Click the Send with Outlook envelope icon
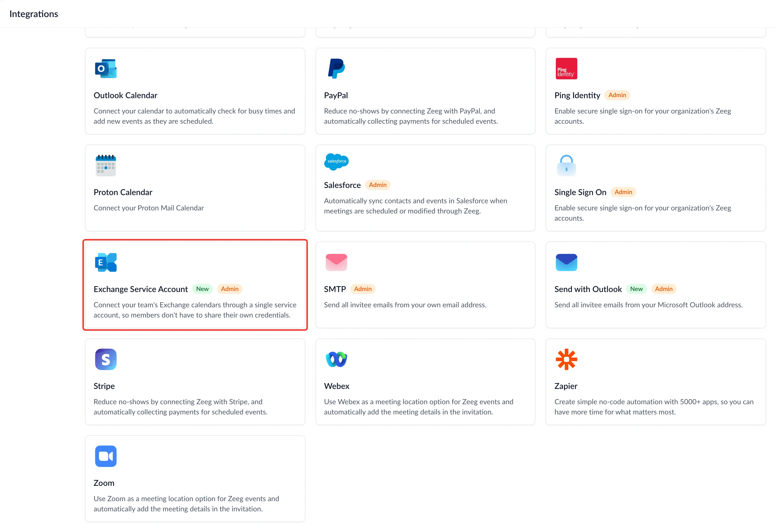This screenshot has height=532, width=776. click(x=566, y=262)
